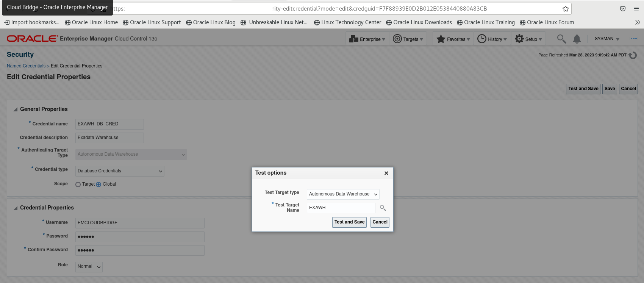Click the Password field

click(x=140, y=236)
